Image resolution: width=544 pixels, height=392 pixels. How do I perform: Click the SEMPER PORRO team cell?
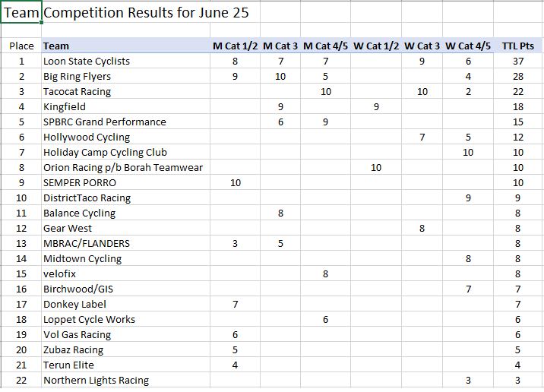point(125,183)
